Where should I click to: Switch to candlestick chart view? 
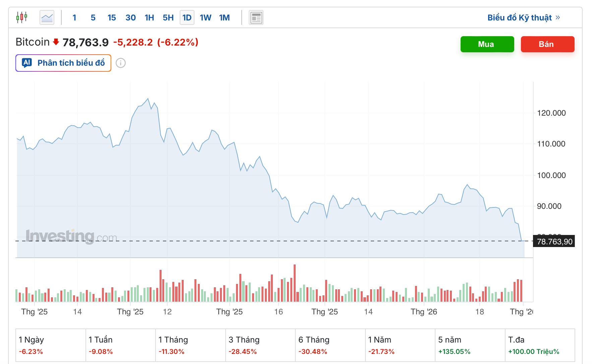[22, 17]
